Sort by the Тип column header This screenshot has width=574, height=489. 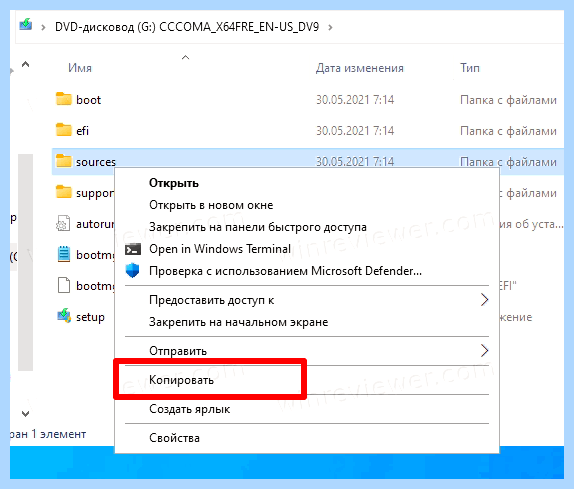tap(470, 68)
